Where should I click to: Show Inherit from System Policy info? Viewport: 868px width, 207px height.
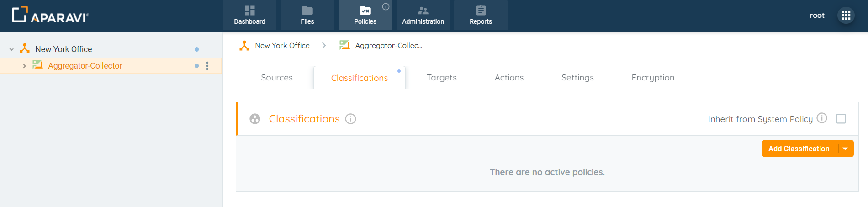coord(822,118)
